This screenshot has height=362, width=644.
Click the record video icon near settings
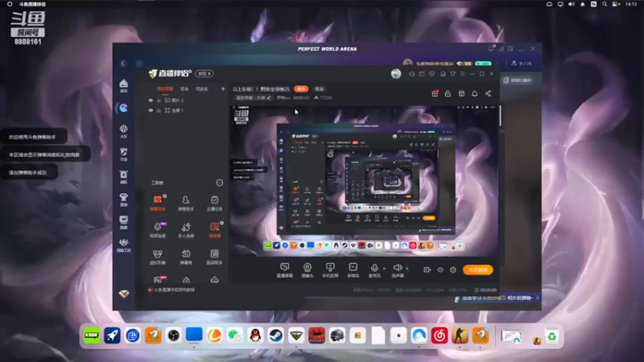point(427,269)
